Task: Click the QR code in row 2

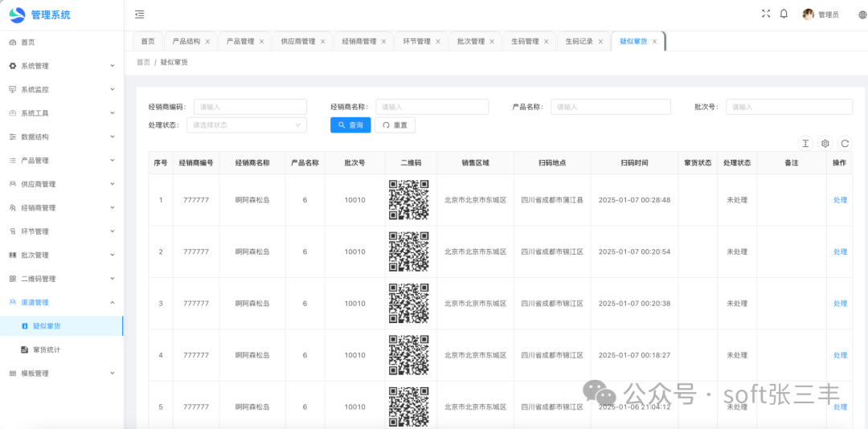Action: (x=408, y=251)
